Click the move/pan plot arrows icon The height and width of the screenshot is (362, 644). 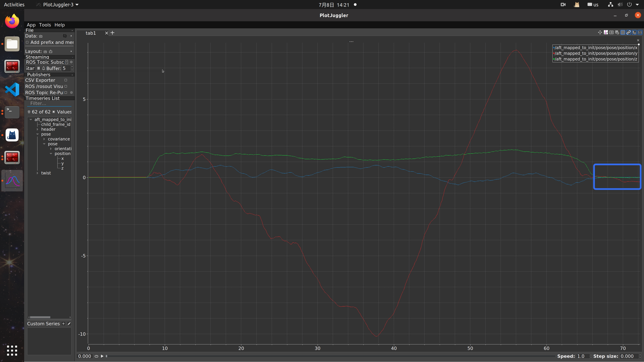[x=600, y=33]
